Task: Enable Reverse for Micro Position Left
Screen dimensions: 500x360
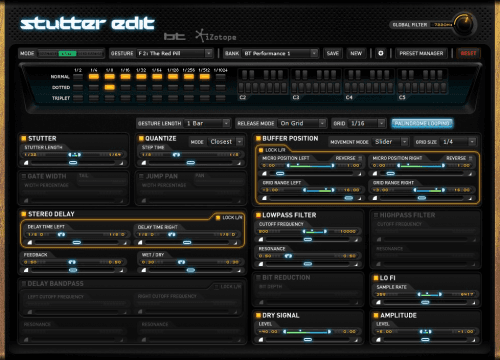Action: tap(360, 158)
